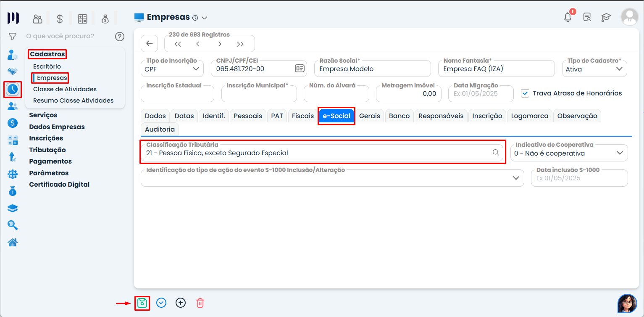Select the money bag sidebar icon

tap(13, 191)
